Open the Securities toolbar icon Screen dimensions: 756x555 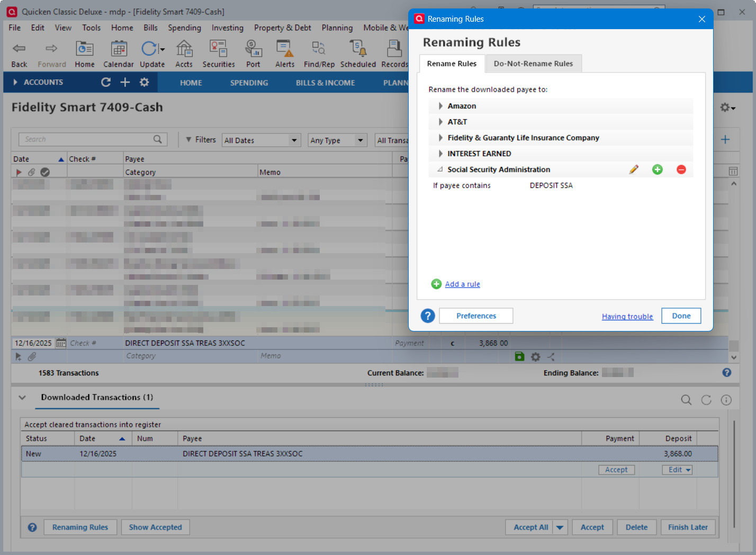(219, 49)
